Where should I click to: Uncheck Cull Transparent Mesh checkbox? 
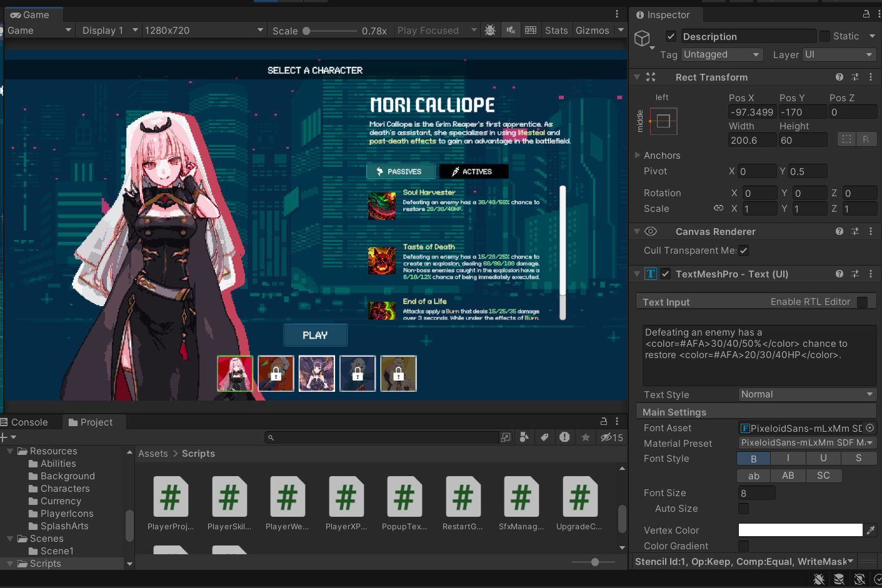pos(743,251)
